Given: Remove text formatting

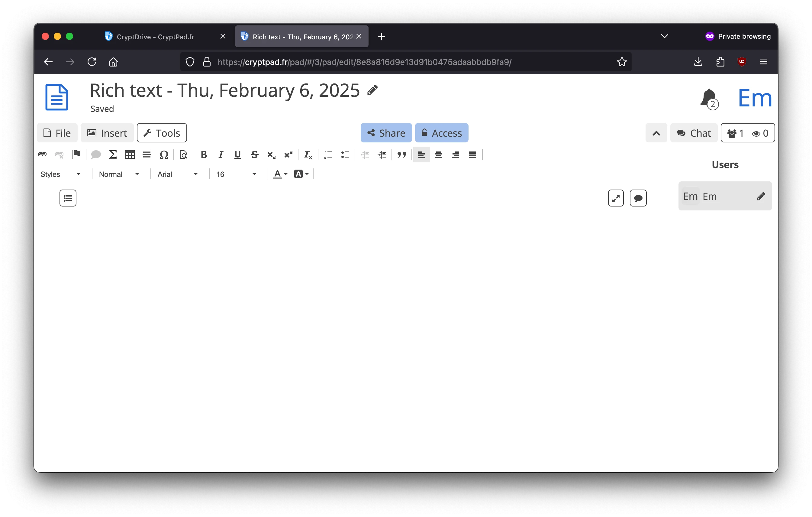Looking at the screenshot, I should [x=307, y=154].
